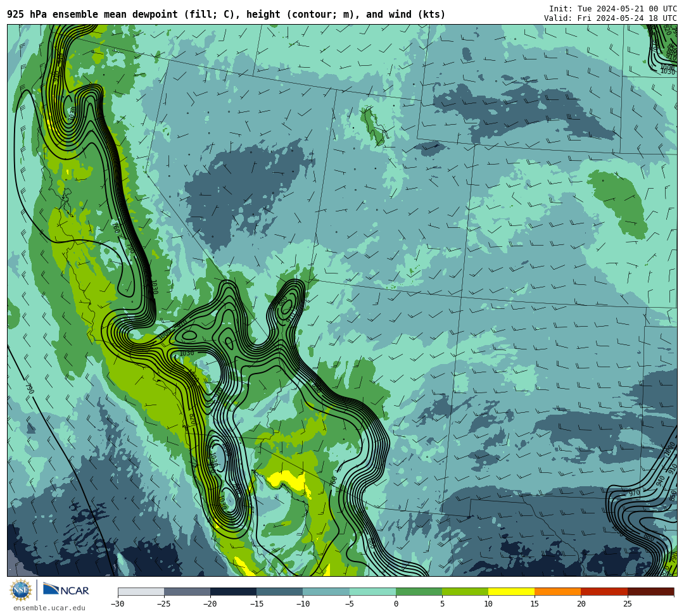
Task: Open the ensemble.ucar.edu link text
Action: click(49, 608)
